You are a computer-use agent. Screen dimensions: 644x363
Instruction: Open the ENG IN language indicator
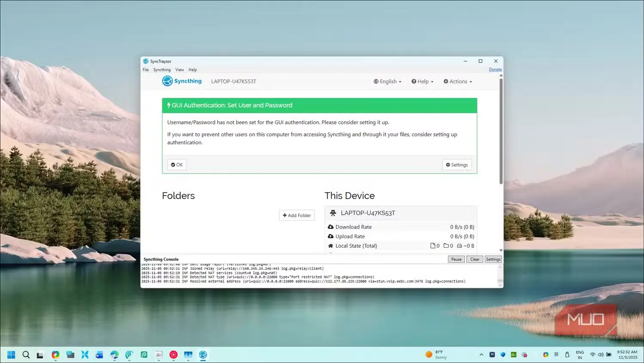pyautogui.click(x=580, y=355)
